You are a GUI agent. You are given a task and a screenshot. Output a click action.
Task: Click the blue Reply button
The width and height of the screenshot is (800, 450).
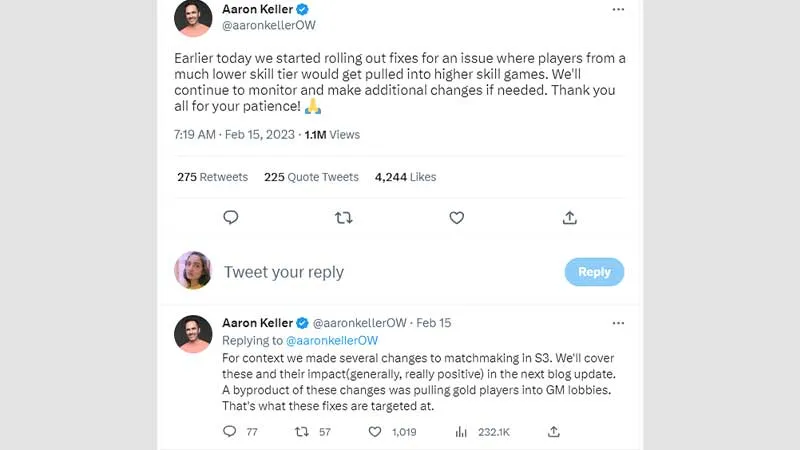(x=594, y=272)
